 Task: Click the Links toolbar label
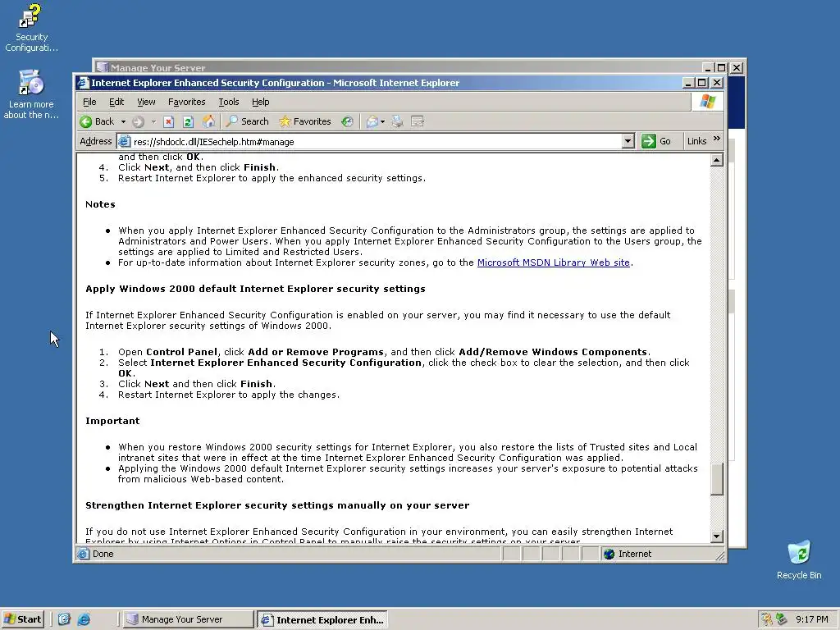point(696,141)
